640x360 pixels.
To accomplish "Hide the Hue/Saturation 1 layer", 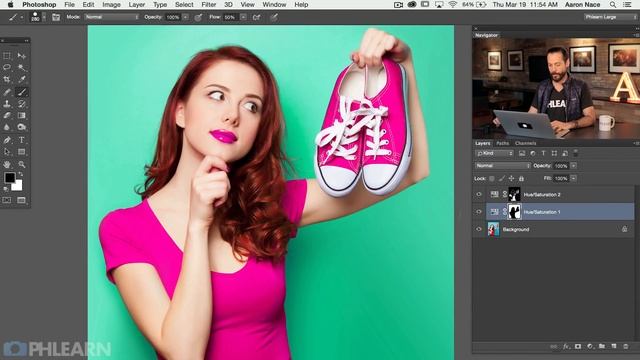I will point(479,212).
